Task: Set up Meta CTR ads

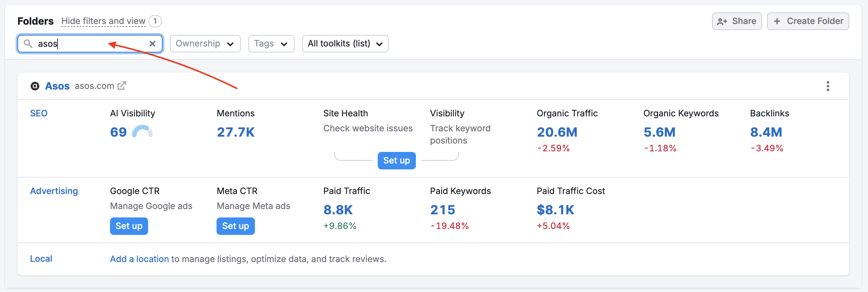Action: click(236, 226)
